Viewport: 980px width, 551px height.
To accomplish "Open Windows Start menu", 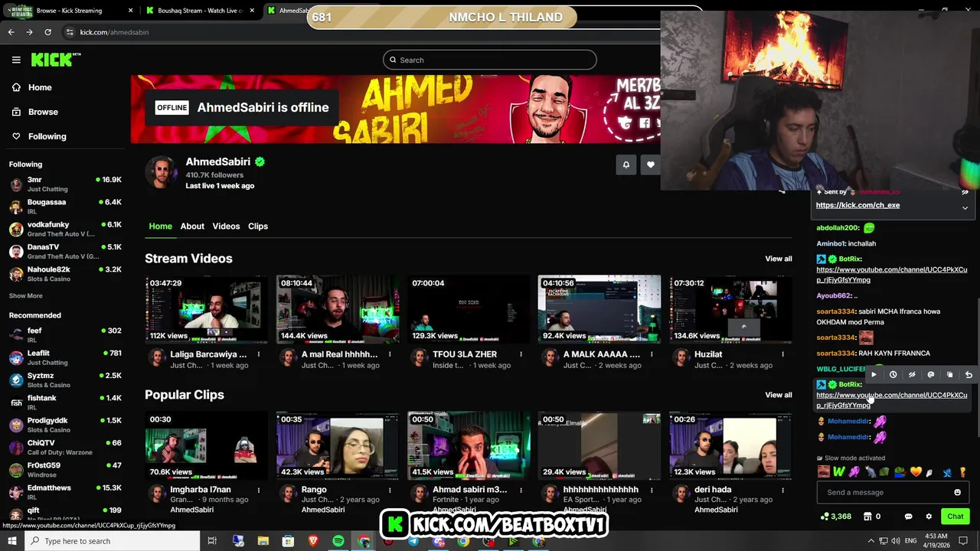I will 12,541.
